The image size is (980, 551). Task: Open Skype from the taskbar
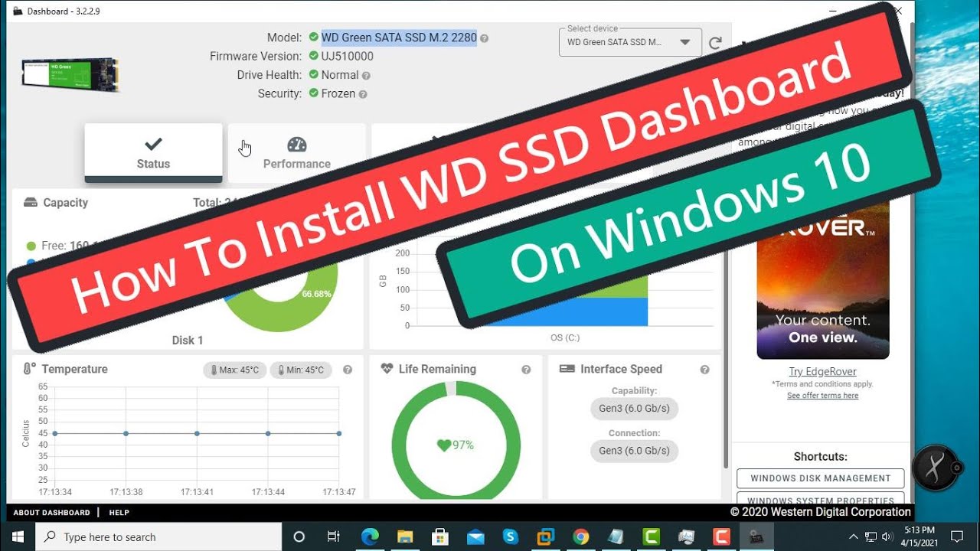click(x=511, y=536)
